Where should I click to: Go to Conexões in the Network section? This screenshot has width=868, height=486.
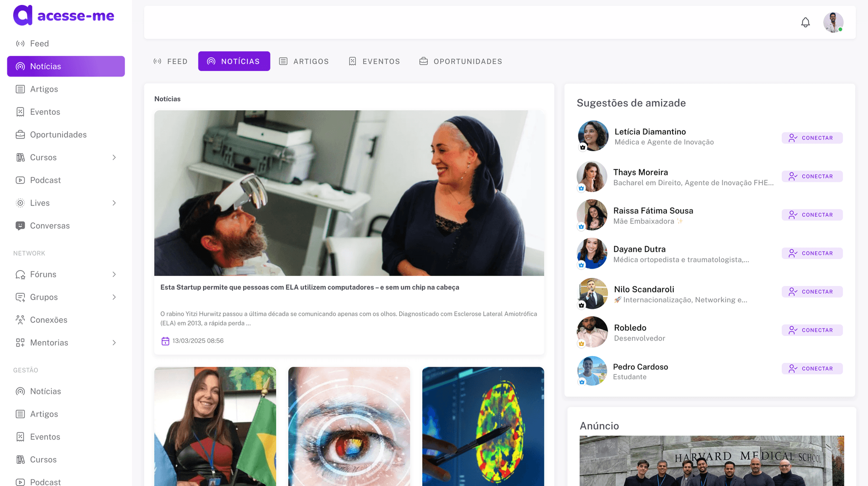(48, 320)
